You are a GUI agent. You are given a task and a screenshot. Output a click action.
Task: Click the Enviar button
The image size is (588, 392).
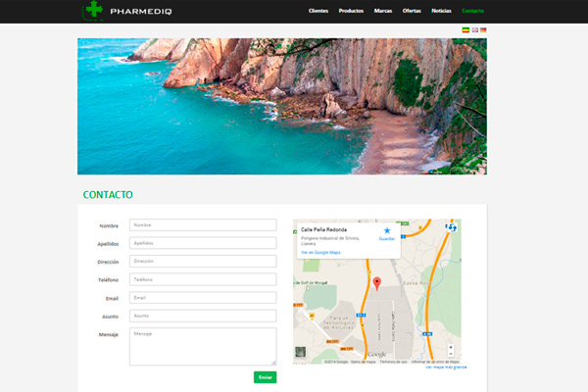point(266,377)
